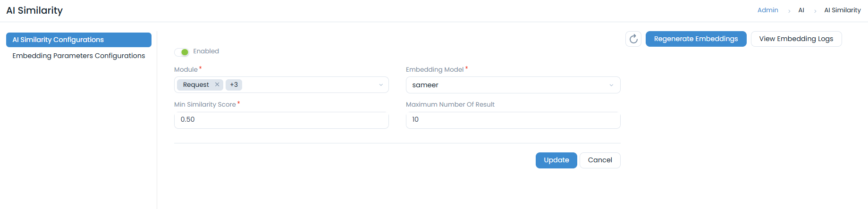
Task: Open Embedding Parameters Configurations section
Action: (x=79, y=56)
